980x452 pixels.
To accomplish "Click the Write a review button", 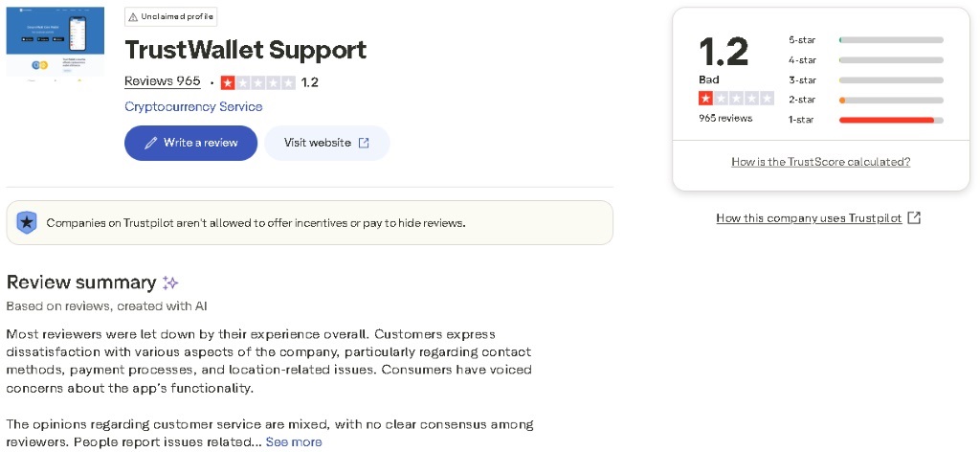I will tap(191, 143).
